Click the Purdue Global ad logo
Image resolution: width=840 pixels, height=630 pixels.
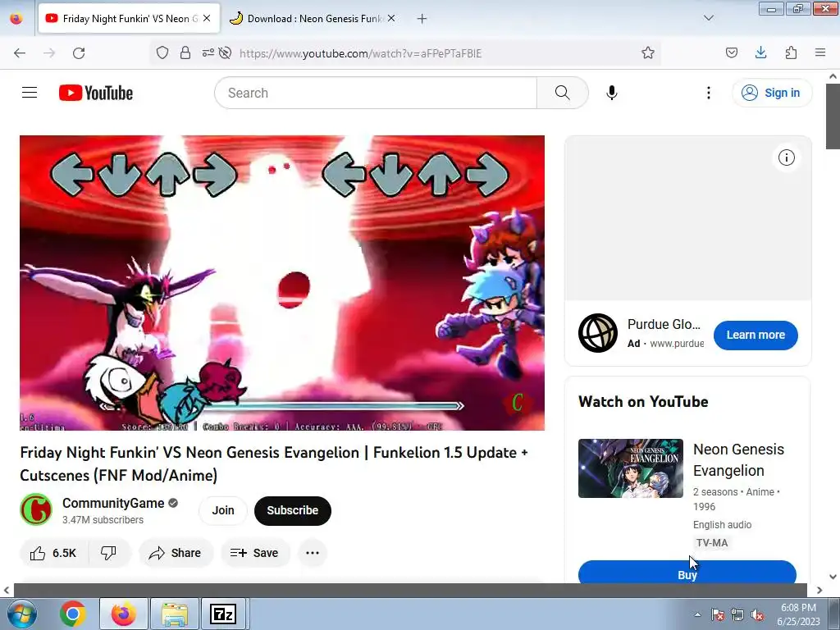(x=598, y=333)
